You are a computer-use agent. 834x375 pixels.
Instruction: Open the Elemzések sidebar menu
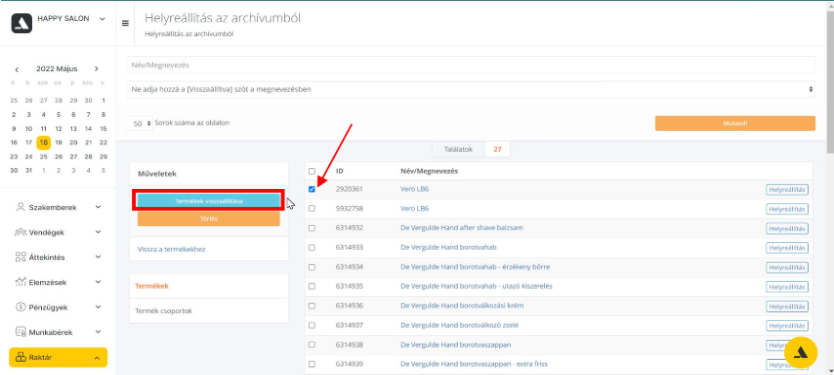58,282
